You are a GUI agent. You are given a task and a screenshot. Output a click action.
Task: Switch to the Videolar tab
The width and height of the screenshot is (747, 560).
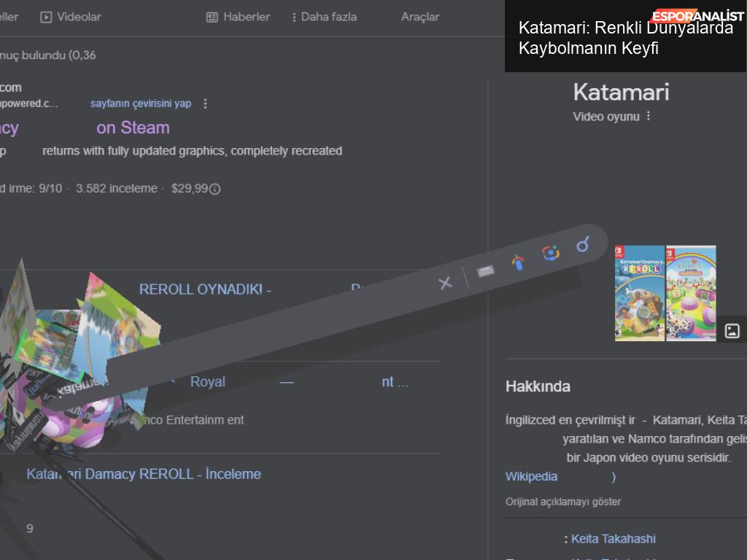[71, 17]
